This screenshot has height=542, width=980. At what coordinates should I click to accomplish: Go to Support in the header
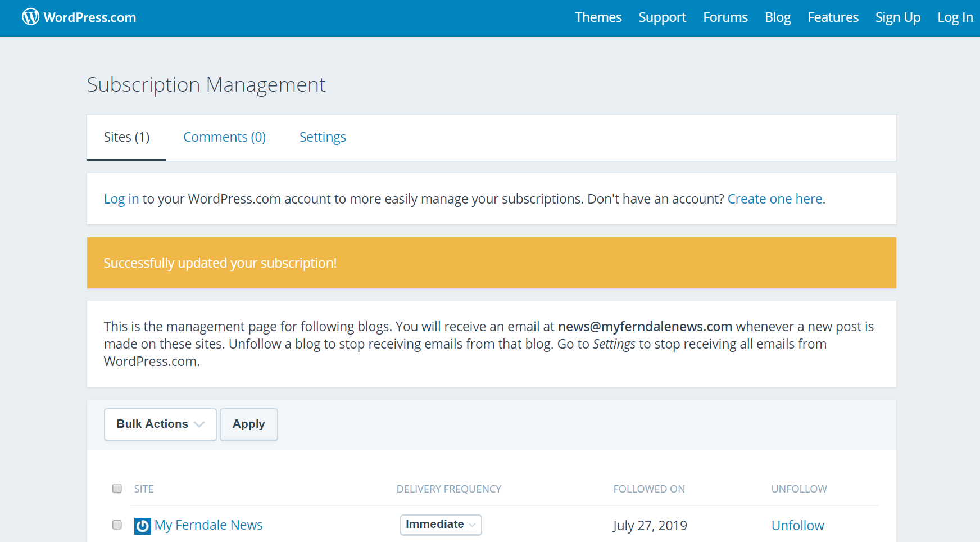click(662, 17)
